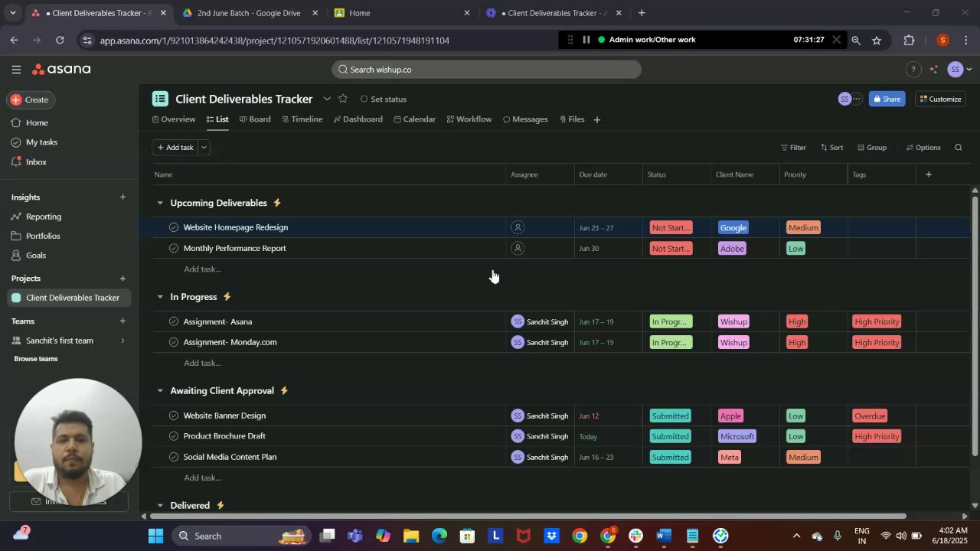
Task: Click the Google client name tag
Action: click(x=733, y=227)
